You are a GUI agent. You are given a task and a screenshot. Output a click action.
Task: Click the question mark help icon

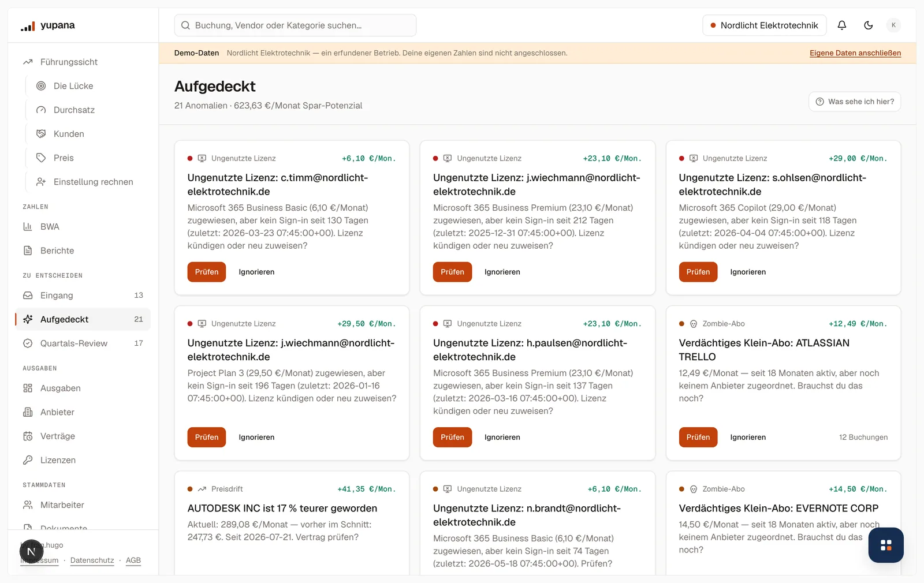tap(819, 102)
